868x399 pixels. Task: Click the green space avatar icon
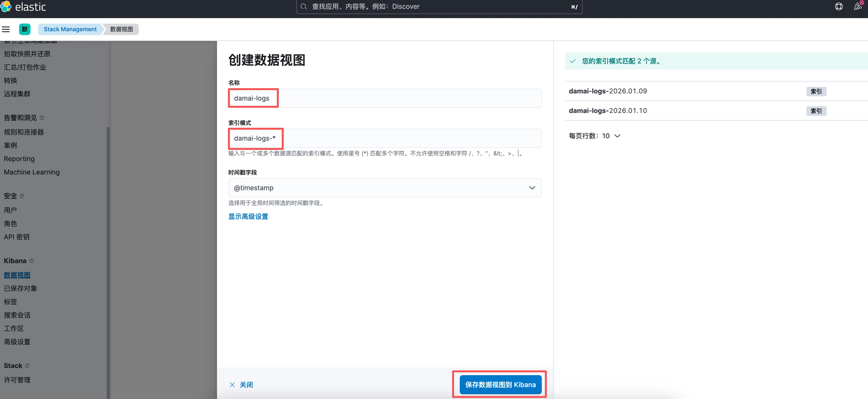pos(25,29)
